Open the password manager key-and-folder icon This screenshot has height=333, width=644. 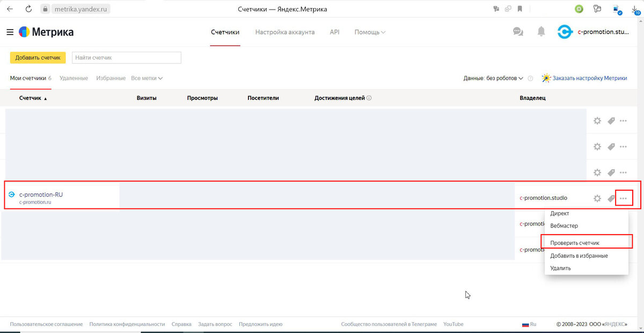click(x=597, y=9)
